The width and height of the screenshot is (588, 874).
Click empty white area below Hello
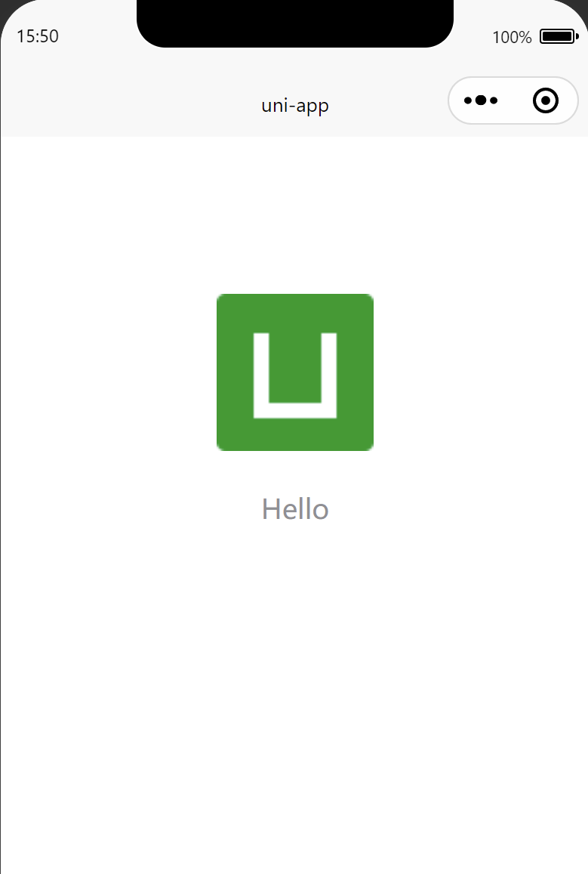(295, 613)
